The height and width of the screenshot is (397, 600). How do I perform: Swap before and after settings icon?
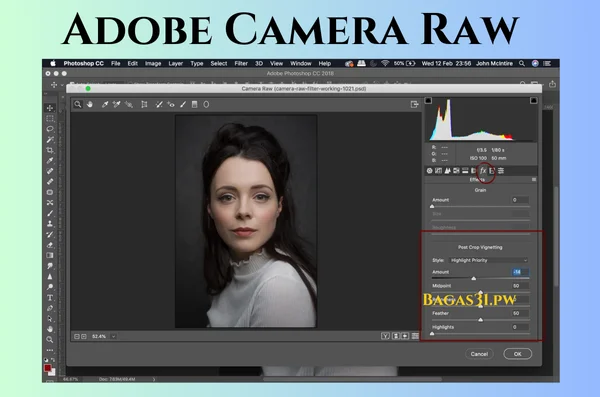coord(396,336)
